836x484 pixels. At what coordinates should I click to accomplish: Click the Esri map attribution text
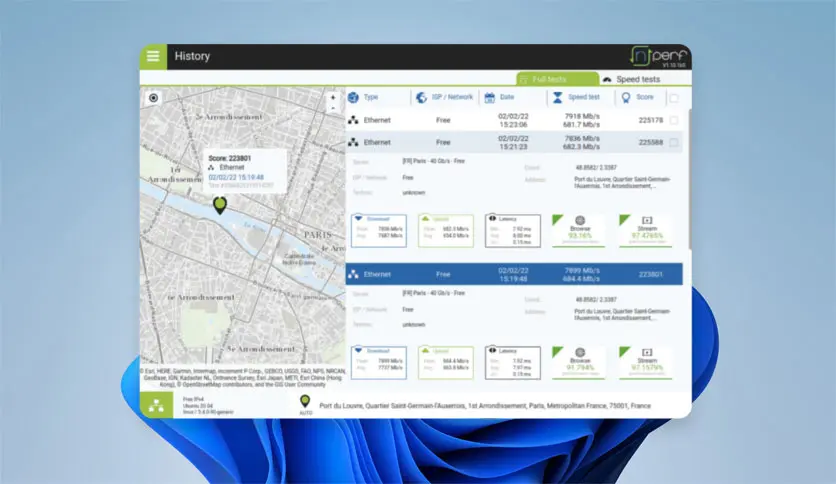pyautogui.click(x=243, y=377)
